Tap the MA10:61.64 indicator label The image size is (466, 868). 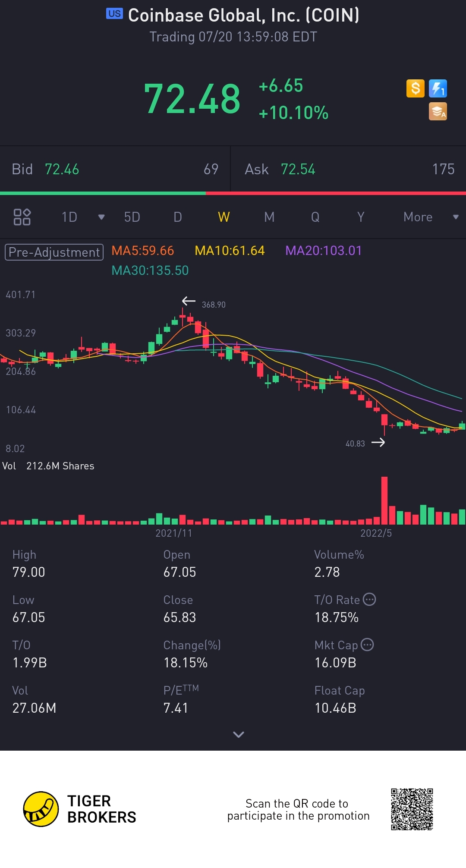pos(230,251)
